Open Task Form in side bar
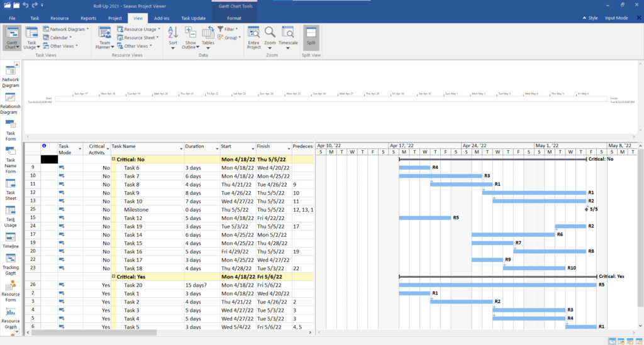This screenshot has height=345, width=644. tap(11, 131)
